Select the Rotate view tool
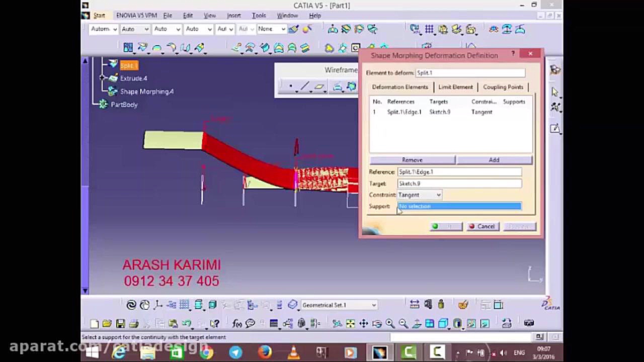644x362 pixels. click(376, 323)
